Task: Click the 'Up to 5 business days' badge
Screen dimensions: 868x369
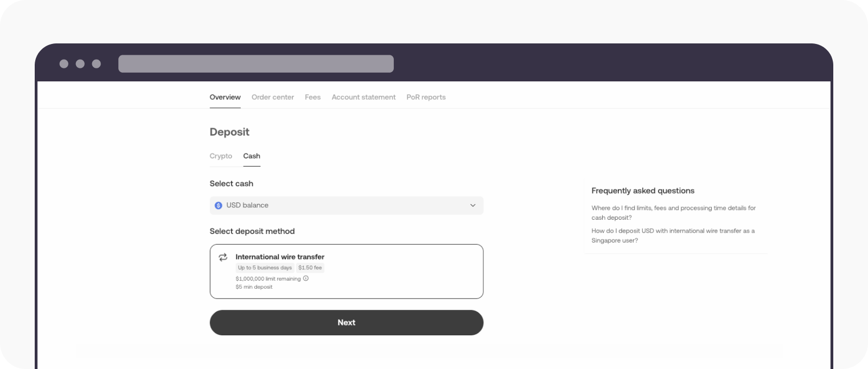Action: click(265, 268)
